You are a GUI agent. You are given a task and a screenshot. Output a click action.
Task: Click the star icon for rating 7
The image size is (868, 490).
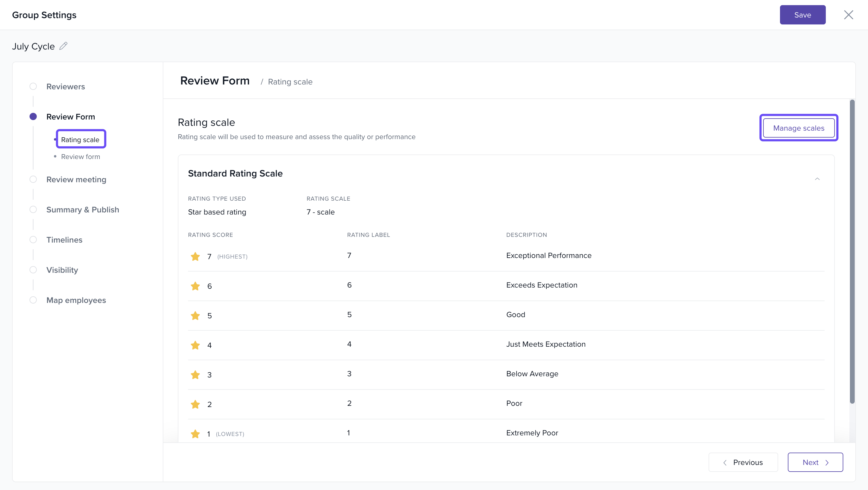[x=195, y=257]
